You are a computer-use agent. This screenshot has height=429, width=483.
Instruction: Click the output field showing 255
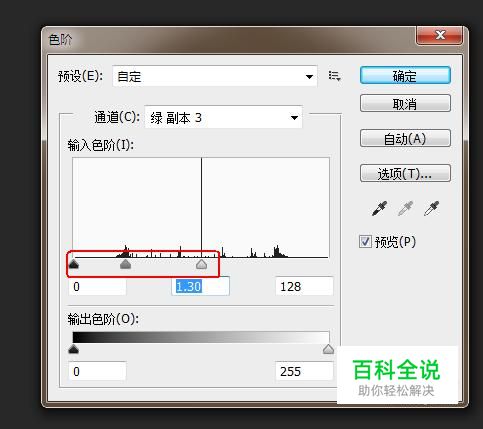click(x=304, y=371)
